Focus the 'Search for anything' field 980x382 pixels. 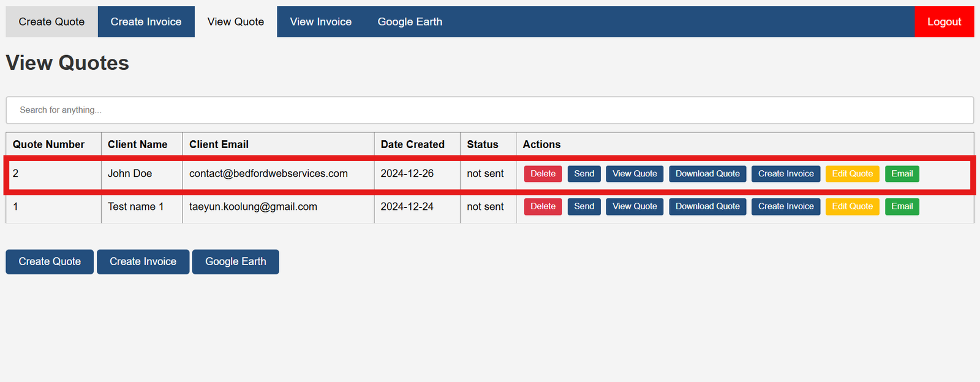(x=489, y=110)
